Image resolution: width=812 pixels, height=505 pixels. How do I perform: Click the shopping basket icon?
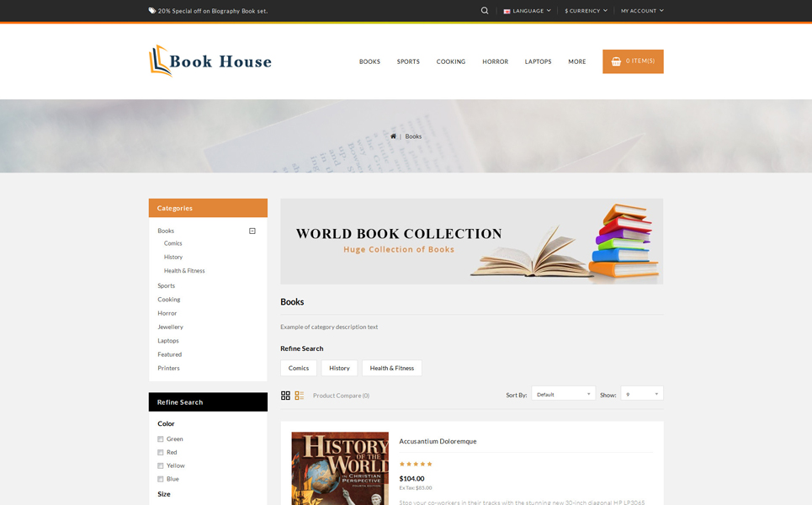point(616,61)
